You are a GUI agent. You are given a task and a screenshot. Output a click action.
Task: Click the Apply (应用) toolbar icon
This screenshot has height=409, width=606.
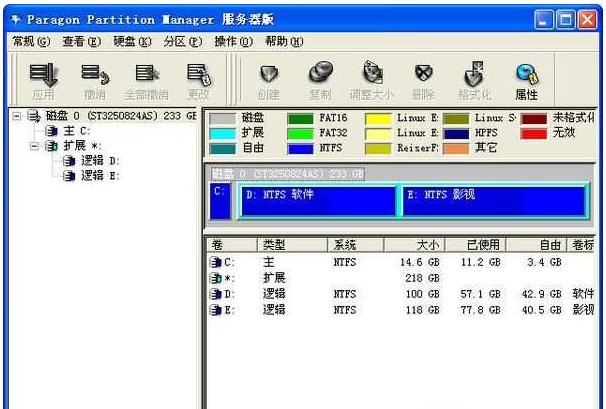[x=43, y=75]
